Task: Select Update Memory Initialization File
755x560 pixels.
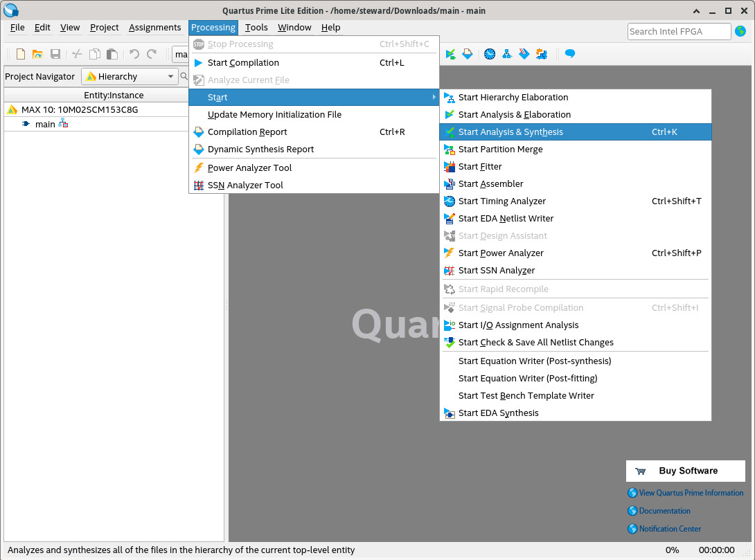Action: [314, 114]
